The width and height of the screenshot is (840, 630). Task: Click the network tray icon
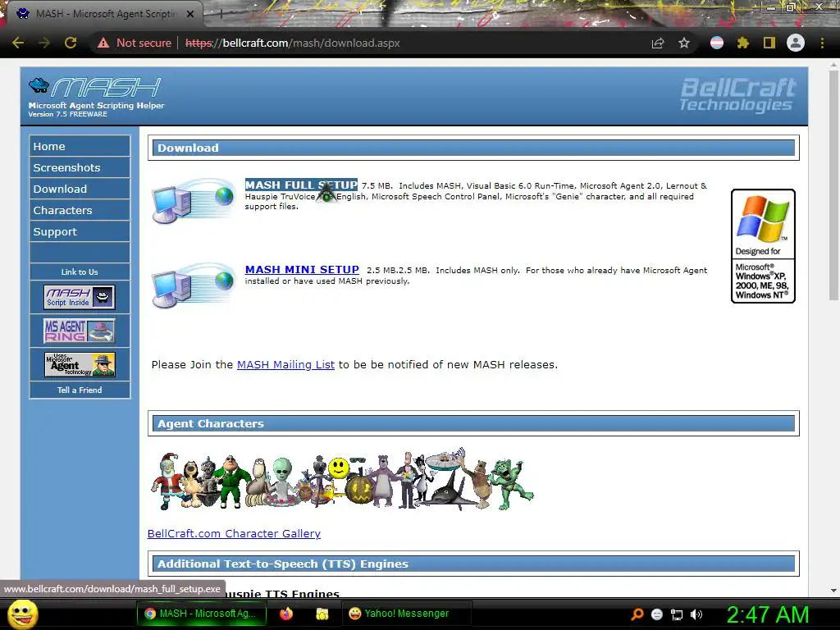[677, 614]
